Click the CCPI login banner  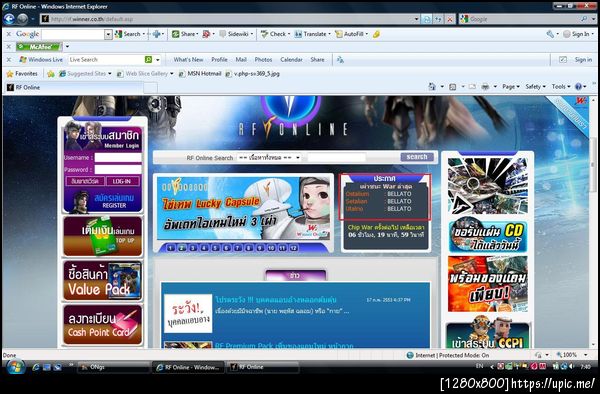[488, 332]
